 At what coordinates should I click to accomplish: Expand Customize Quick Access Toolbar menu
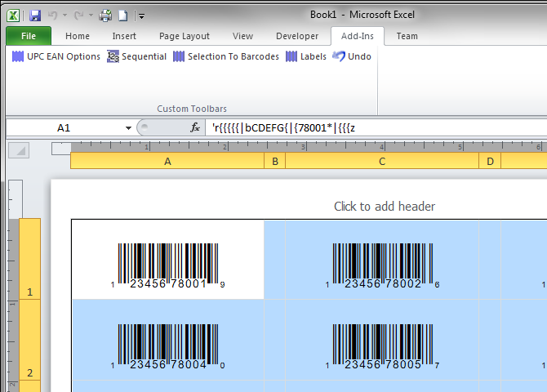[141, 16]
